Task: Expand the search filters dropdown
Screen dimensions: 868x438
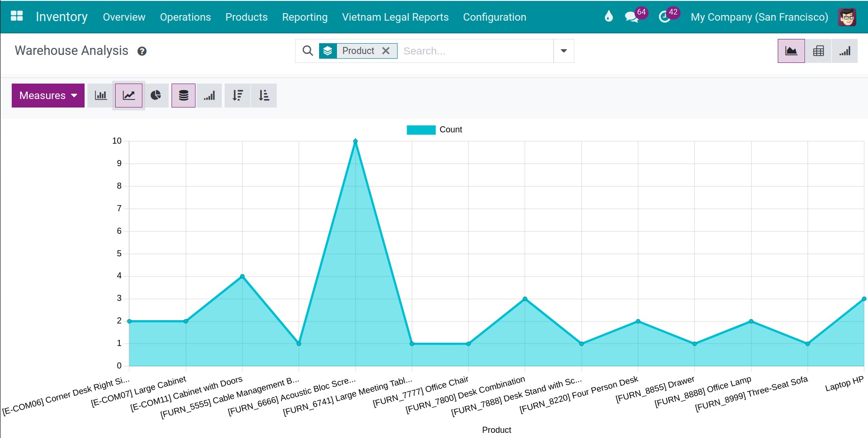Action: (563, 51)
